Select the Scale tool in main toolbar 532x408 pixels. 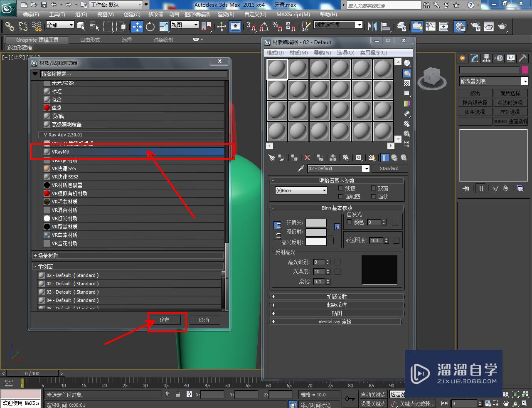coord(164,27)
